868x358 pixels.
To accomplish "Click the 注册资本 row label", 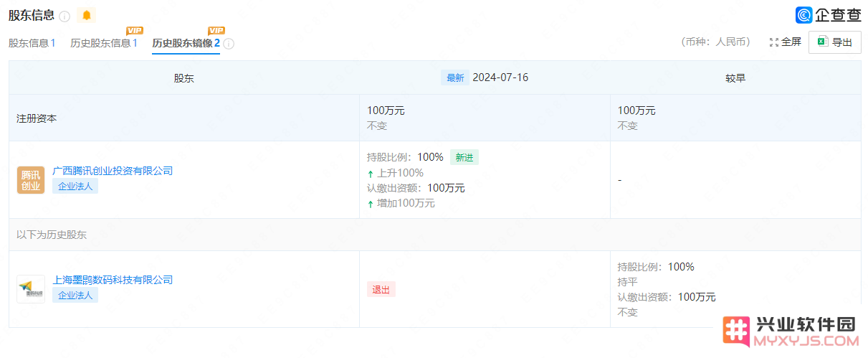I will pyautogui.click(x=37, y=118).
